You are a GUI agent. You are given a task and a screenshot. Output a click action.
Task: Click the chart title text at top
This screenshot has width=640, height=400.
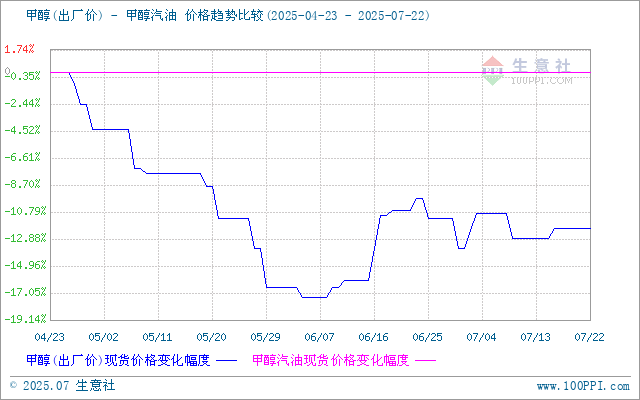tap(228, 16)
